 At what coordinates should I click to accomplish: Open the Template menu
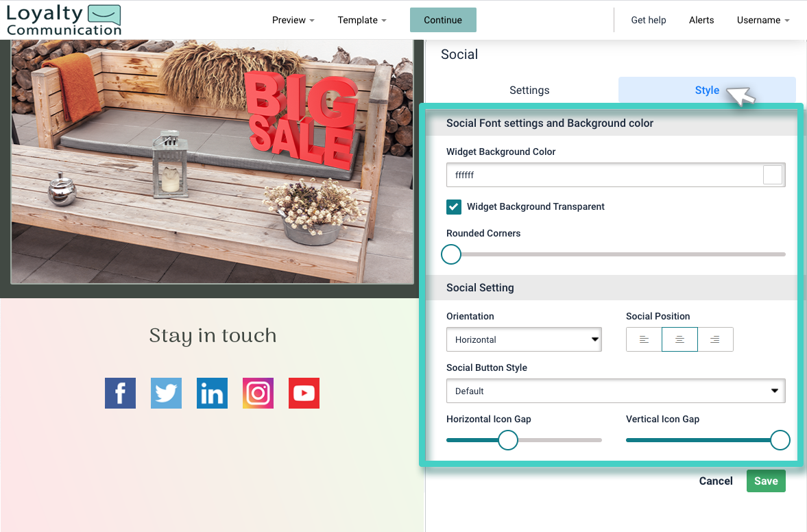[362, 20]
